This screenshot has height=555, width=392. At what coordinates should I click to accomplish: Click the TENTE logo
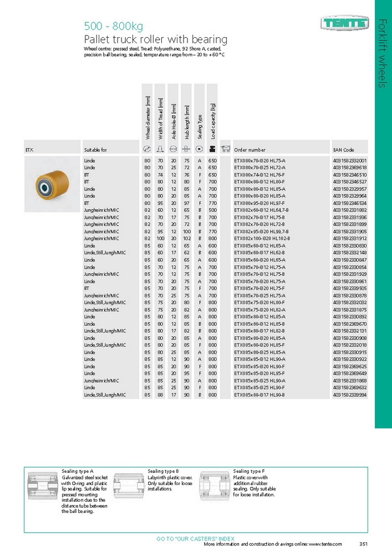[x=344, y=23]
